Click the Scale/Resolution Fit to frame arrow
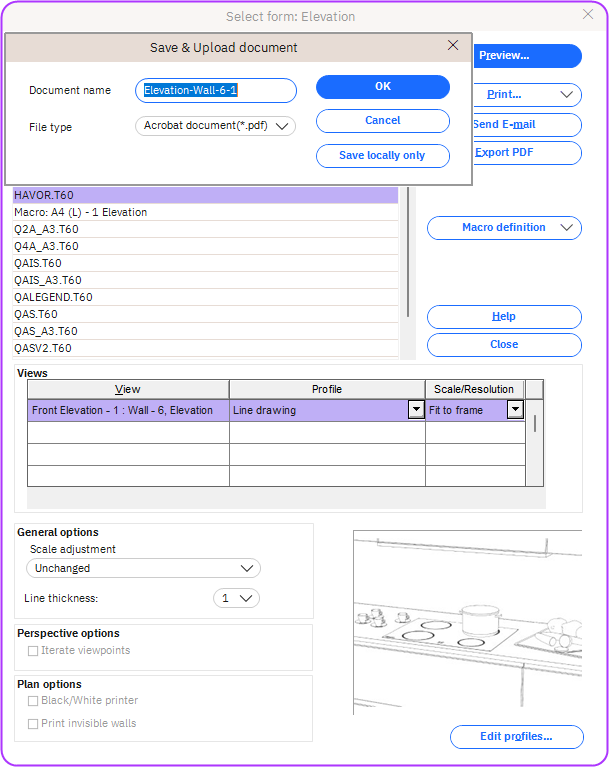The image size is (609, 767). point(515,410)
